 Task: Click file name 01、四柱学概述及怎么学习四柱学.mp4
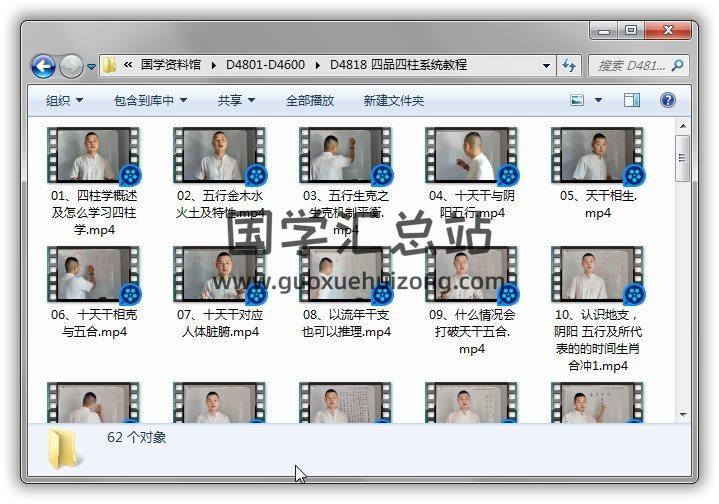(94, 213)
